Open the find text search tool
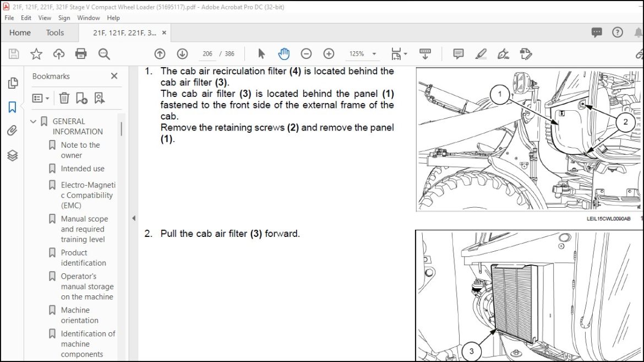 (x=104, y=53)
